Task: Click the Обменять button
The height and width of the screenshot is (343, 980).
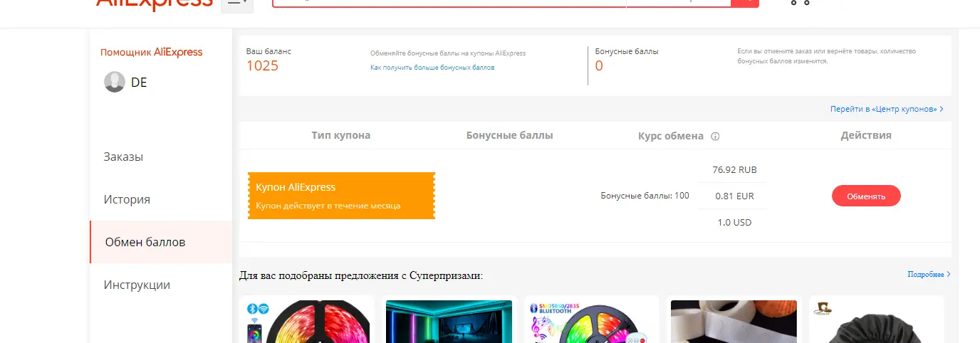Action: click(866, 196)
